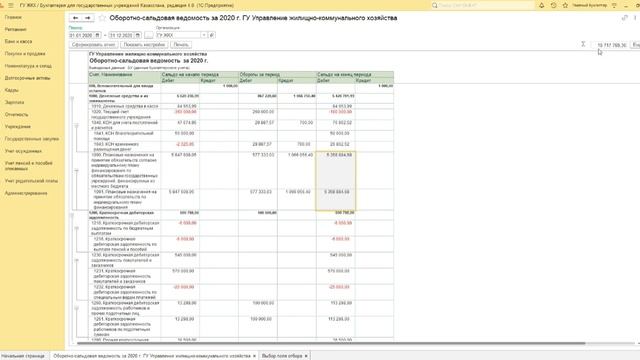Open the service settings icon near user name
Image resolution: width=640 pixels, height=360 pixels.
(614, 5)
